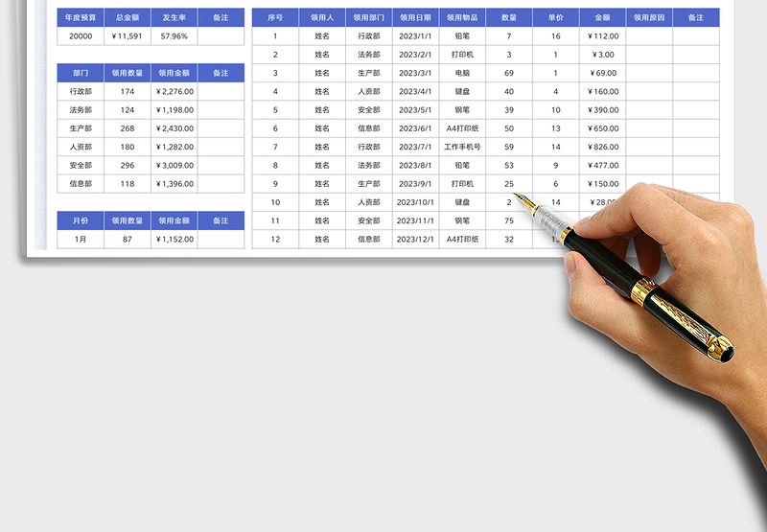The height and width of the screenshot is (532, 767).
Task: Click the 单价 column header
Action: click(555, 17)
